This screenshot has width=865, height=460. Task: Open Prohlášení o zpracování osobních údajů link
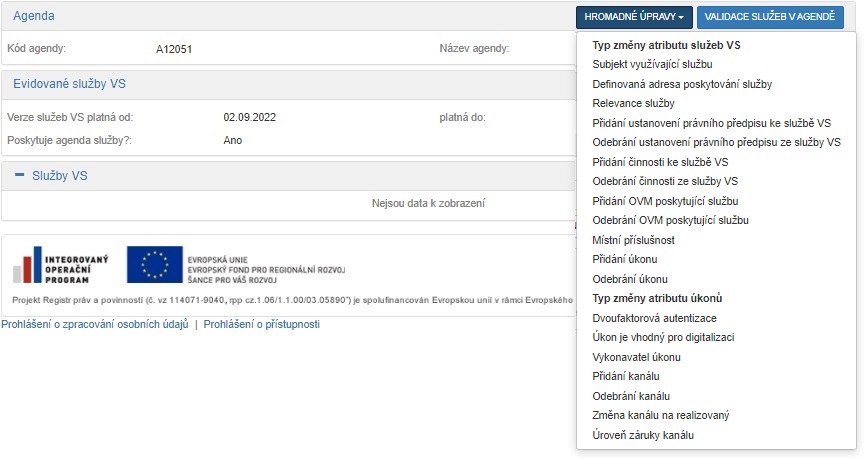click(x=95, y=324)
